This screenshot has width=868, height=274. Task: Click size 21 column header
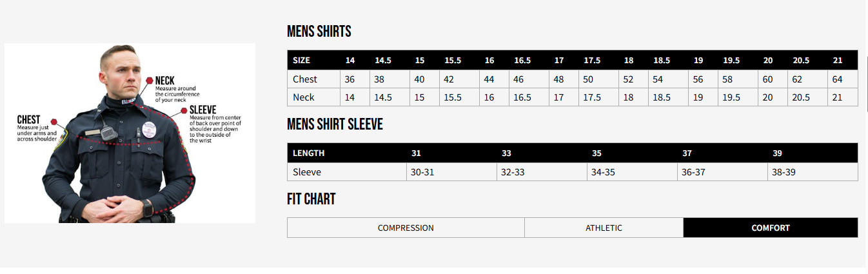tap(837, 60)
